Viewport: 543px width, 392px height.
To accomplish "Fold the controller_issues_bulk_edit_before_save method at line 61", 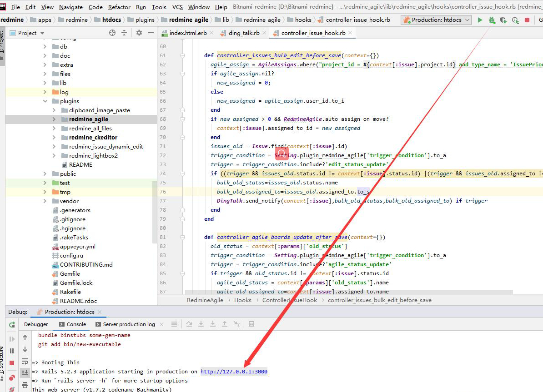I will tap(182, 56).
